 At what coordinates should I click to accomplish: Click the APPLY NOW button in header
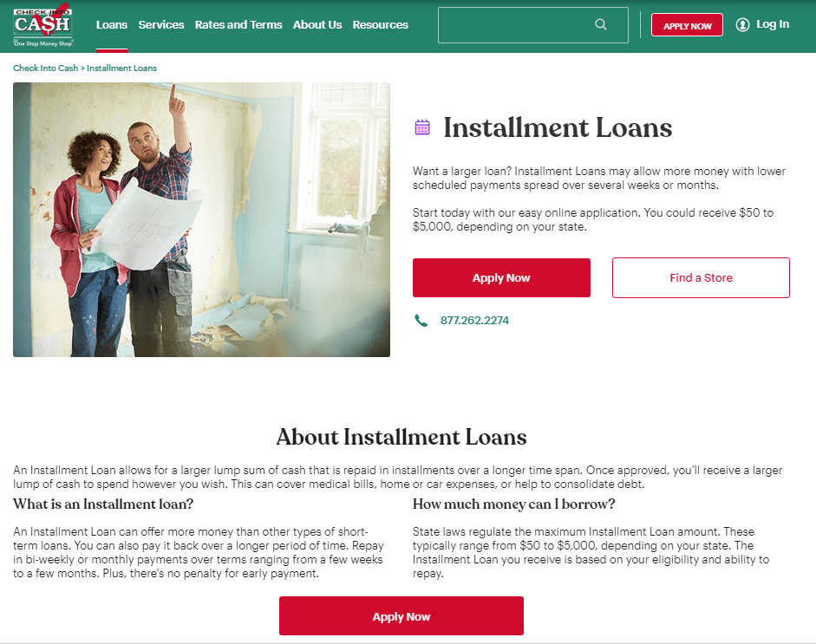click(687, 25)
